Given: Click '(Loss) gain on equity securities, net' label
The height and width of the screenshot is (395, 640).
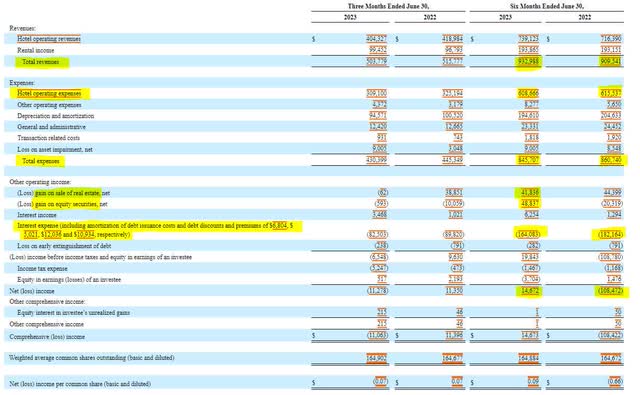Looking at the screenshot, I should click(x=62, y=204).
